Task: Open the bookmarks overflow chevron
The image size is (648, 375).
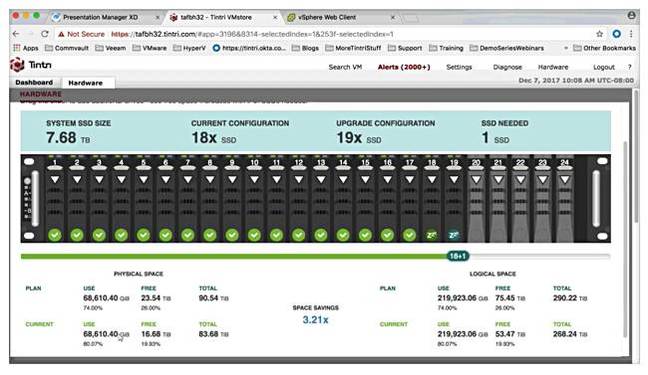Action: (566, 48)
